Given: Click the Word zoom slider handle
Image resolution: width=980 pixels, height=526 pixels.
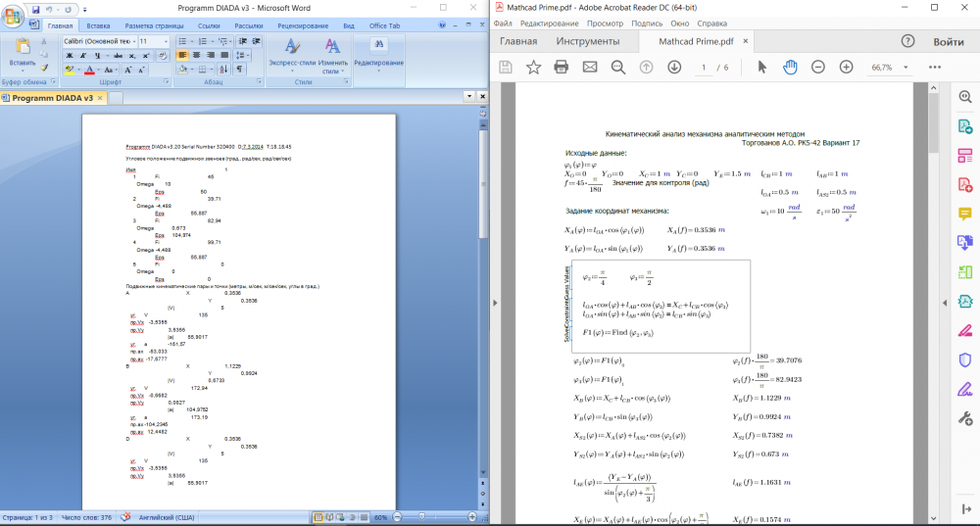Looking at the screenshot, I should coord(421,517).
